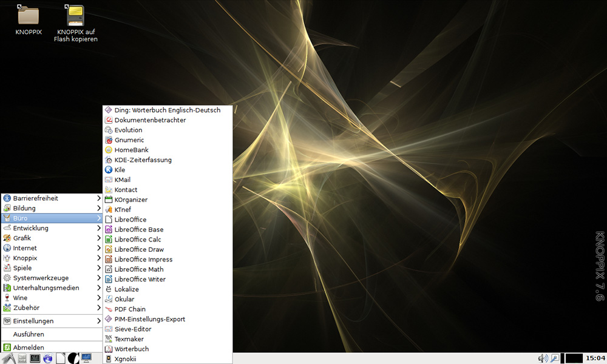Click the 15:04 clock in the panel
Viewport: 607px width, 364px height.
pyautogui.click(x=595, y=358)
